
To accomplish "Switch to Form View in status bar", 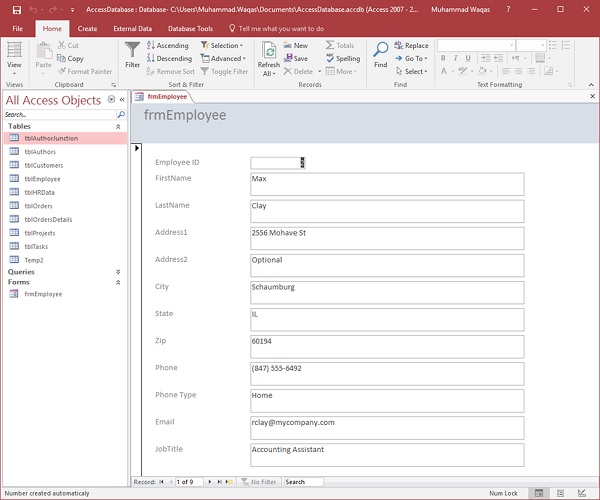I will point(539,493).
